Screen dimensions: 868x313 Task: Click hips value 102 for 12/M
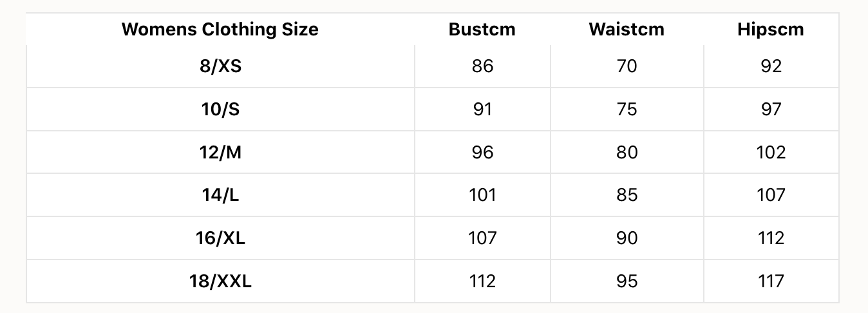(x=771, y=152)
